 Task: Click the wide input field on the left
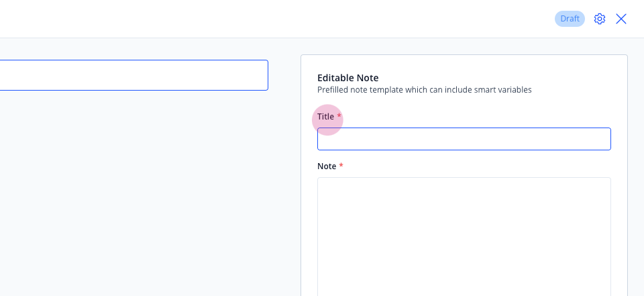pyautogui.click(x=134, y=75)
